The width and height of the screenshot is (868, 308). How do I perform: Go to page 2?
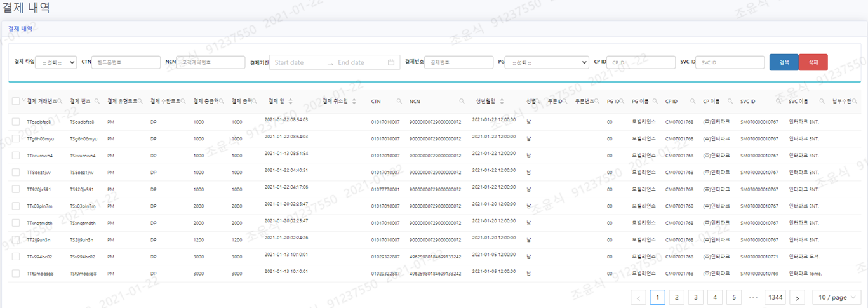pyautogui.click(x=677, y=297)
